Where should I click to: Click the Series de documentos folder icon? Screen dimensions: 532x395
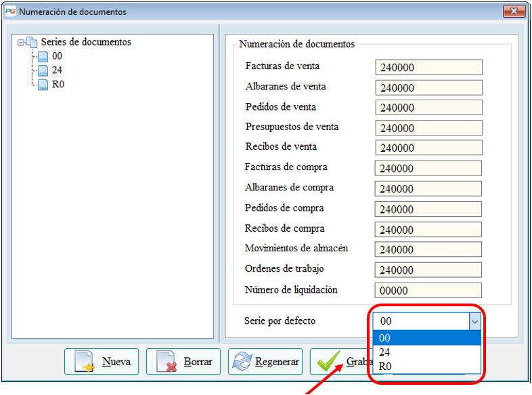coord(32,42)
